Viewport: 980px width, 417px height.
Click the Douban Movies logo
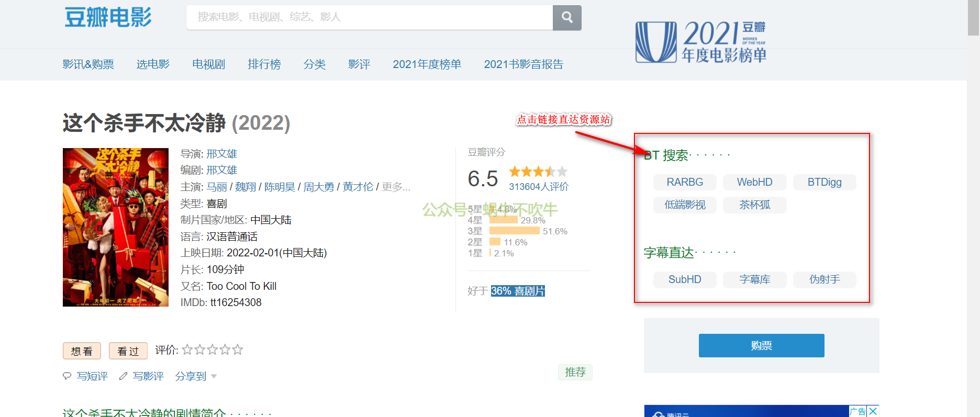click(108, 17)
